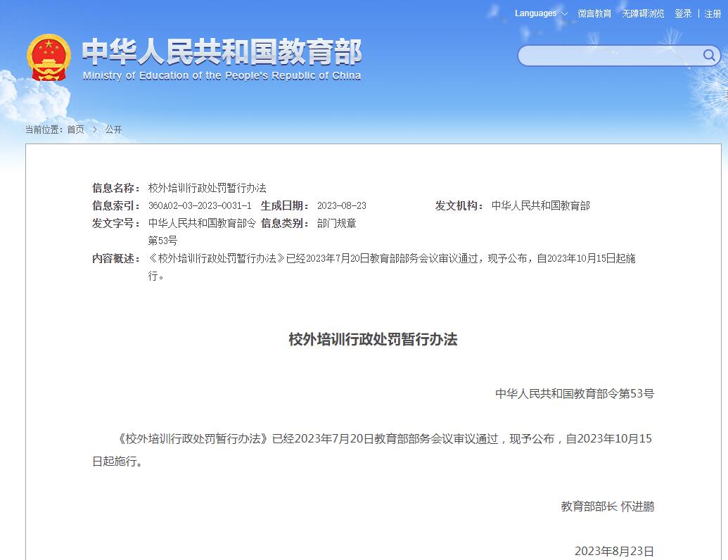Click the 部门规章 category value

point(337,223)
